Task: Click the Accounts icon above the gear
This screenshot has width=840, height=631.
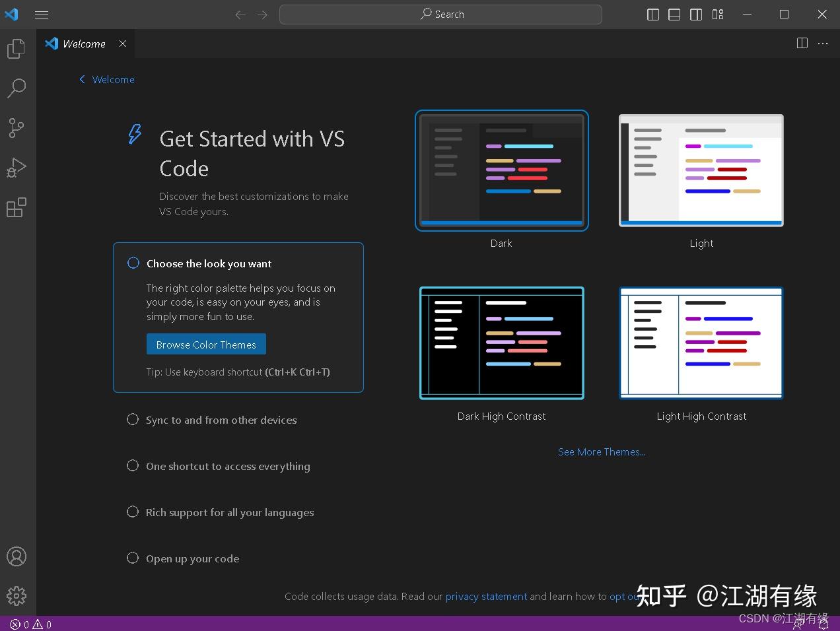Action: 16,556
